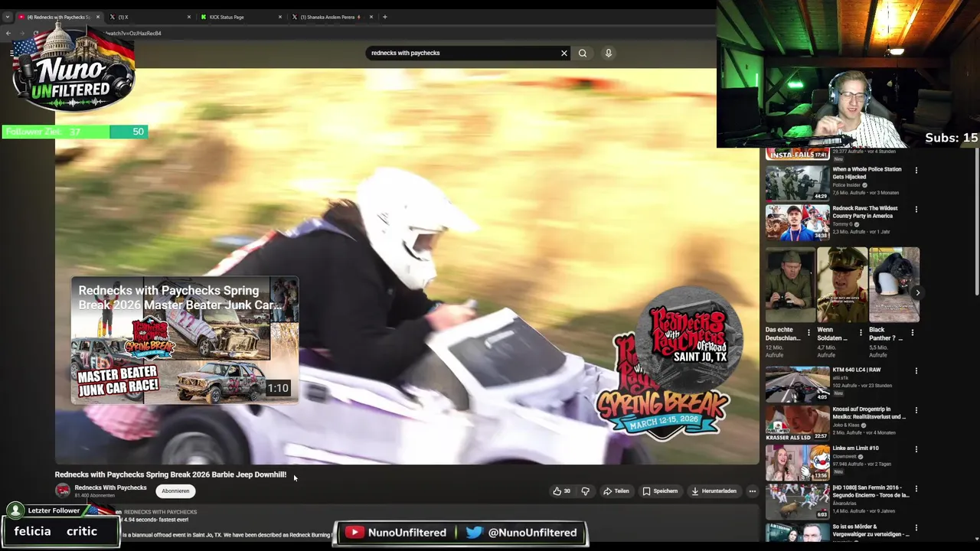Viewport: 980px width, 551px height.
Task: Click the title KTM 640 LC4 | RAW
Action: [856, 370]
